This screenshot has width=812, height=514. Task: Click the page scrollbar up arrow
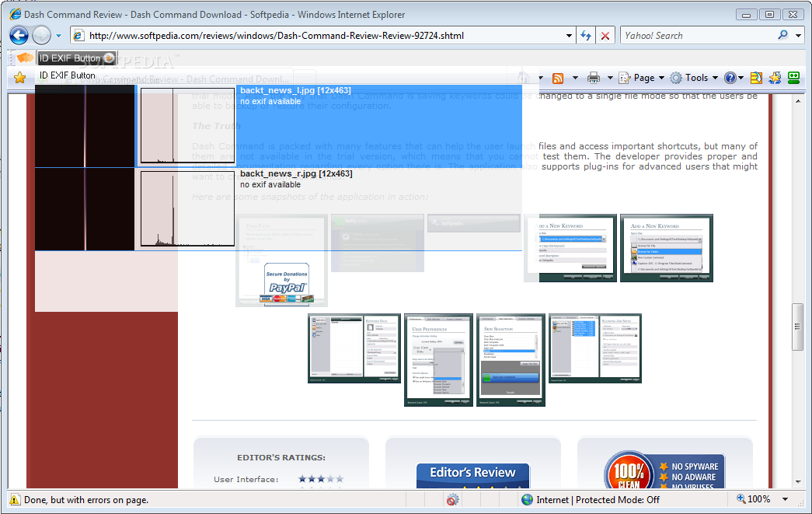[797, 101]
